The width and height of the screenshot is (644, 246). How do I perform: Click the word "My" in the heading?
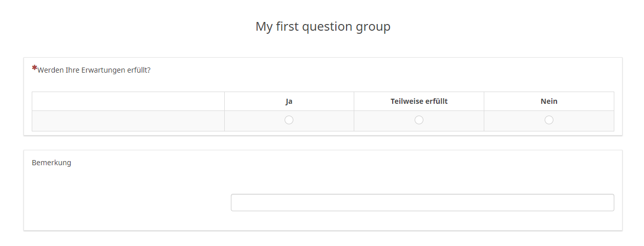(264, 27)
